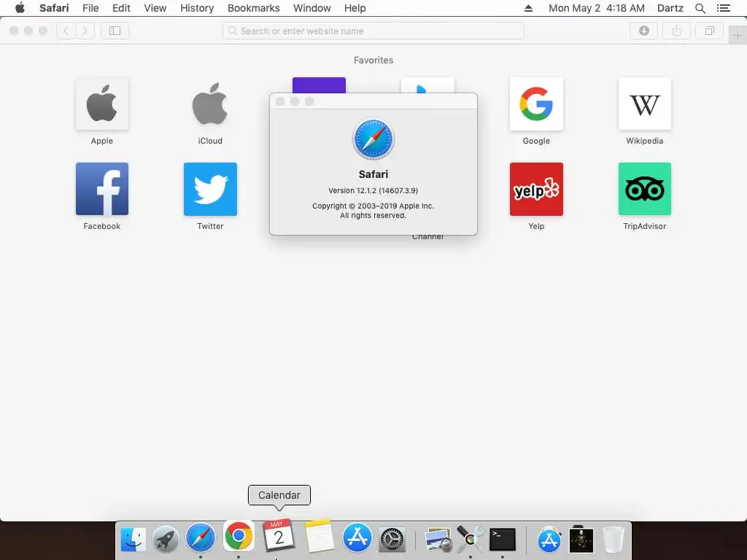Open Calendar from the Dock

279,536
